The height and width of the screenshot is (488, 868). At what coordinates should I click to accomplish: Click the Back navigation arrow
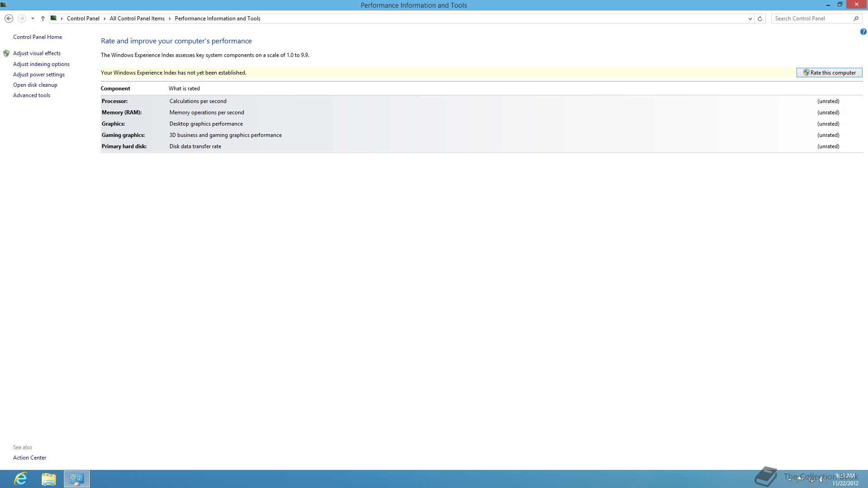(9, 19)
